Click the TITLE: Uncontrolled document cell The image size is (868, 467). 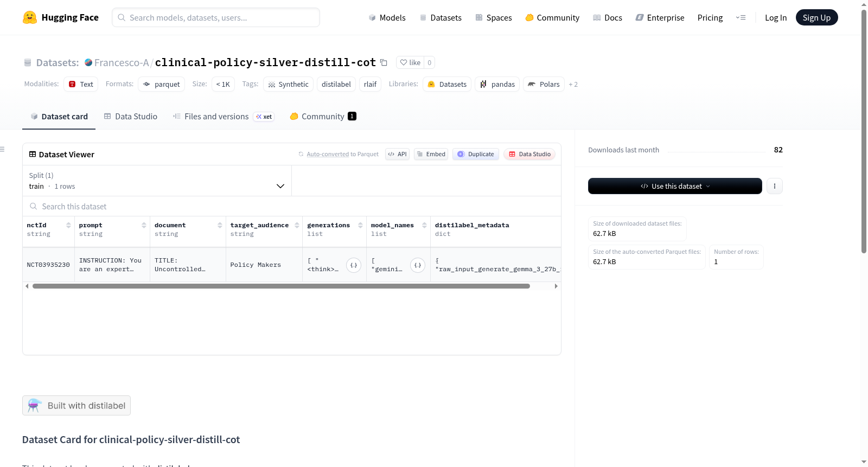click(188, 265)
